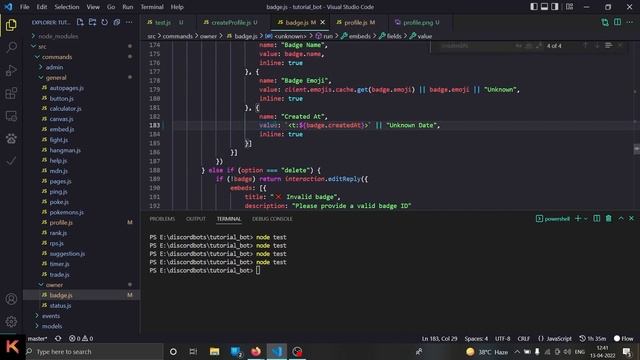Toggle secondary side bar visibility

point(555,7)
